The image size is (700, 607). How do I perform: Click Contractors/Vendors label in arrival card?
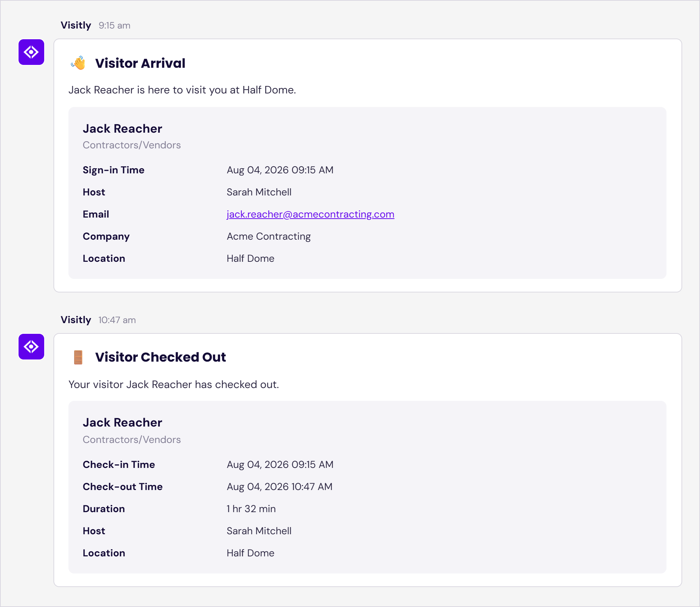(132, 145)
